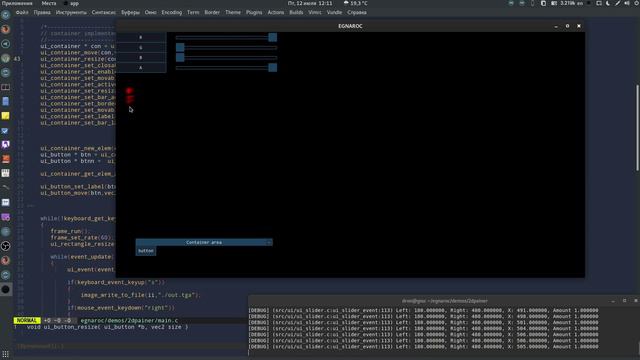Open the Border menu
Image resolution: width=640 pixels, height=360 pixels.
click(x=212, y=12)
